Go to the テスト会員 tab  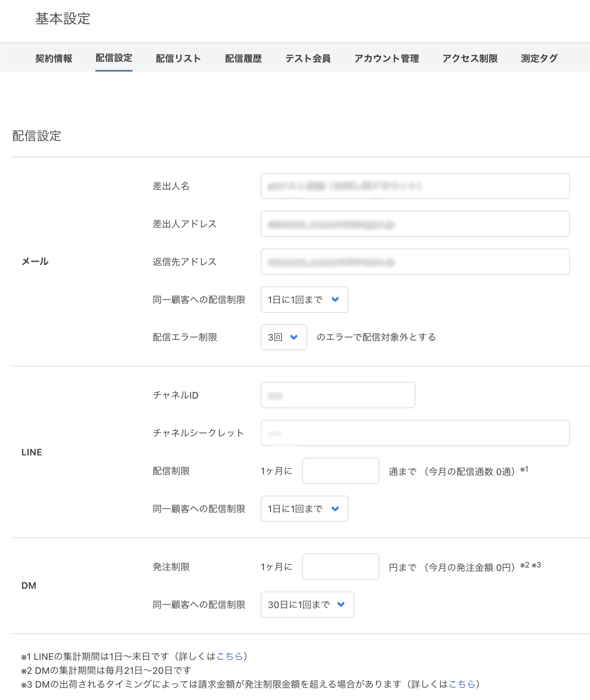pyautogui.click(x=308, y=58)
